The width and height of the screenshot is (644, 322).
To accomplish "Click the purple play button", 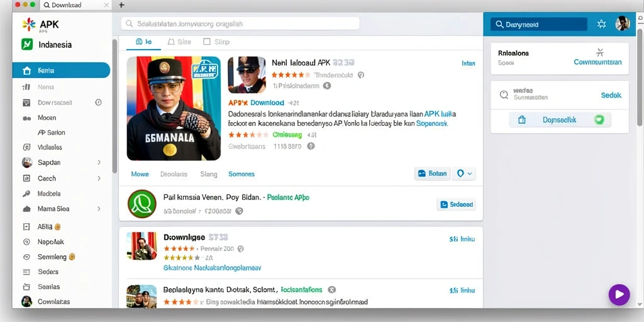I will (x=619, y=294).
